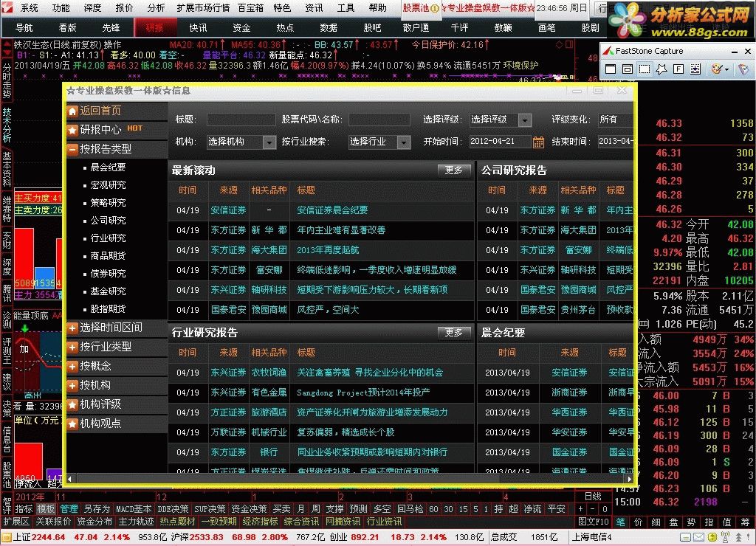Open FastStone editor dropdown arrow
The image size is (756, 546).
point(726,69)
